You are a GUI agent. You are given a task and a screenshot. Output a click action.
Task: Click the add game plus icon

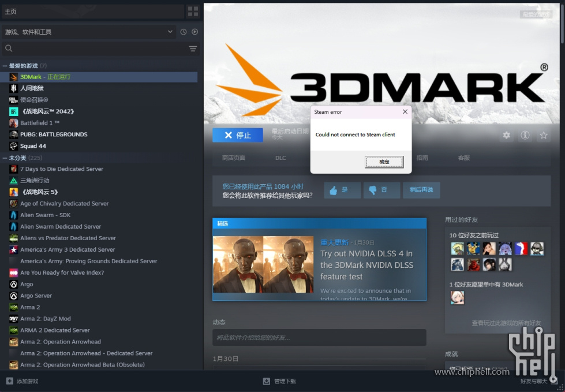click(x=10, y=381)
